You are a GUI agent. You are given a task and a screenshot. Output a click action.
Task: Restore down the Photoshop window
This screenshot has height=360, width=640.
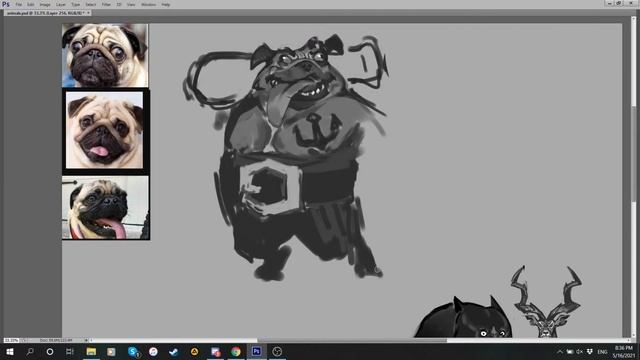click(x=619, y=3)
